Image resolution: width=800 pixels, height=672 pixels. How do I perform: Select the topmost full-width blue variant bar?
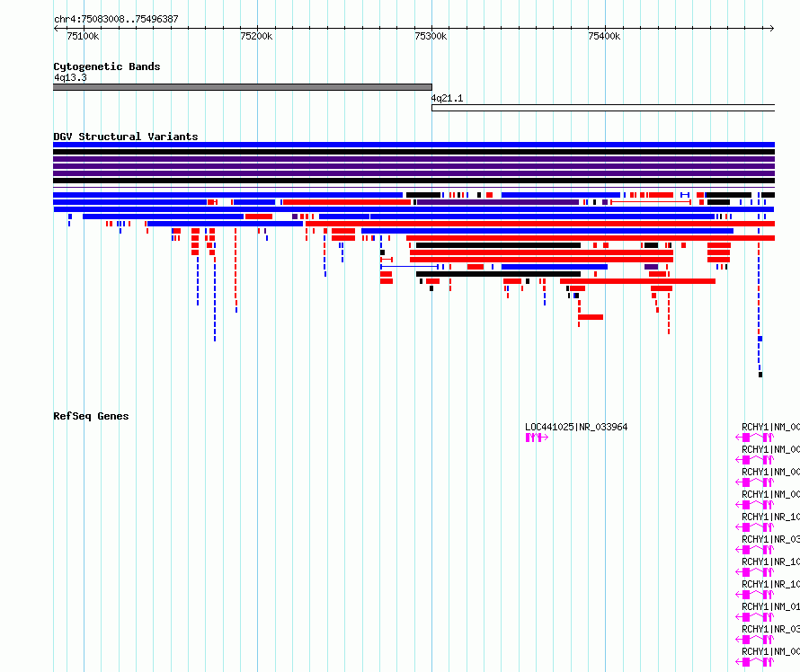point(413,145)
